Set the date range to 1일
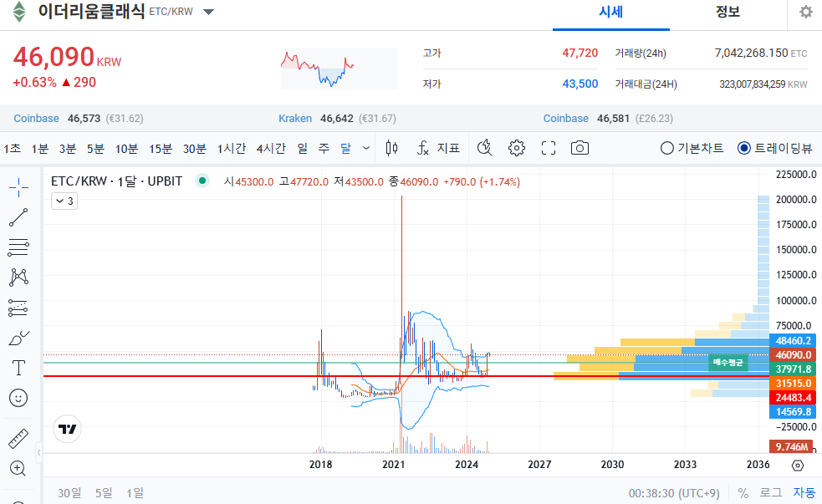The width and height of the screenshot is (822, 504). pyautogui.click(x=135, y=493)
